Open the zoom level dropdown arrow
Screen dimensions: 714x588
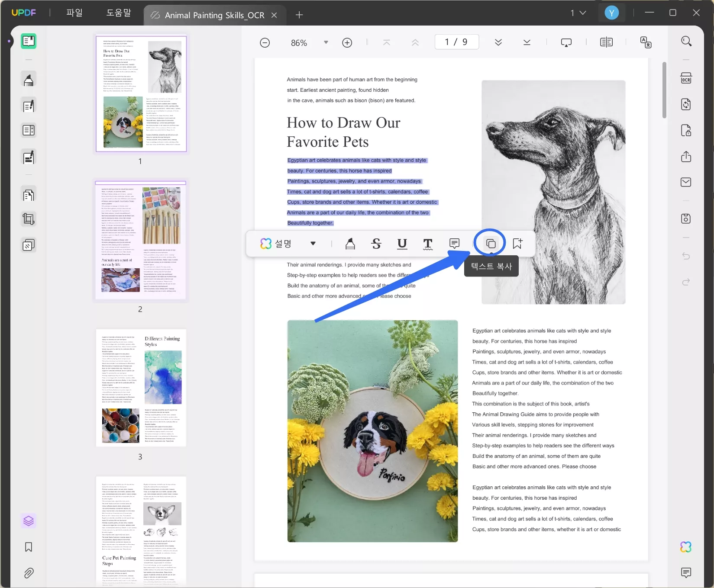[326, 42]
